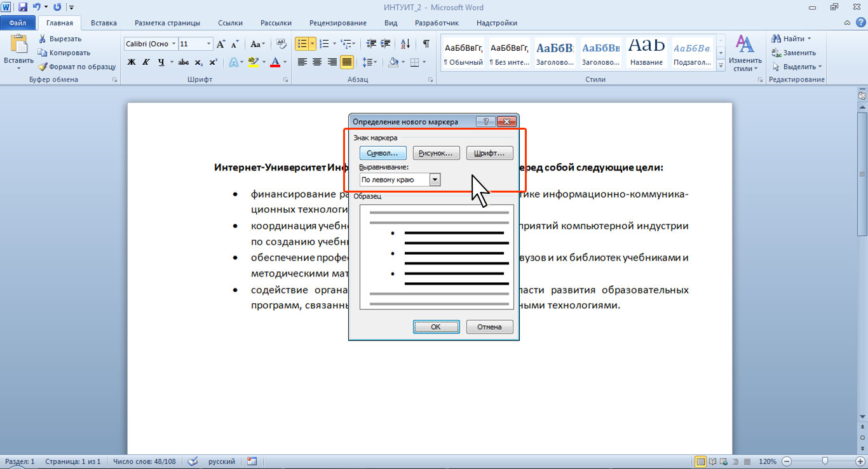Click Изменить стили button
868x469 pixels.
745,53
